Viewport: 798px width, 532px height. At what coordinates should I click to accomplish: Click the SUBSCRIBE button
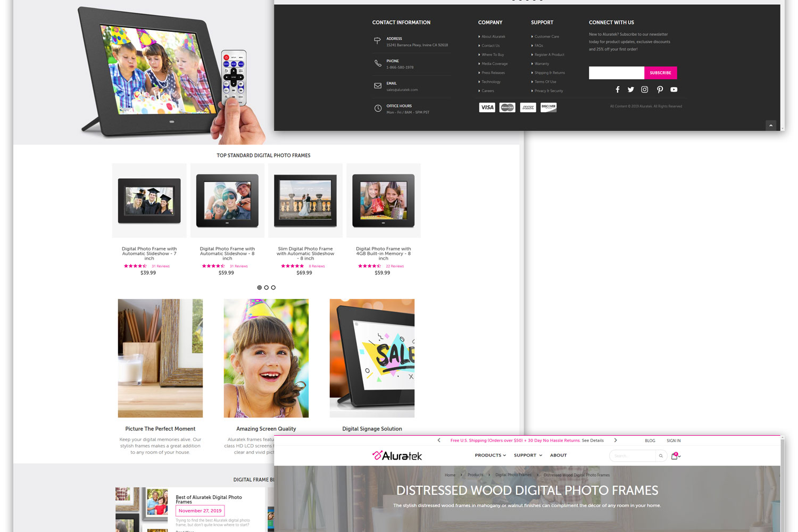660,73
